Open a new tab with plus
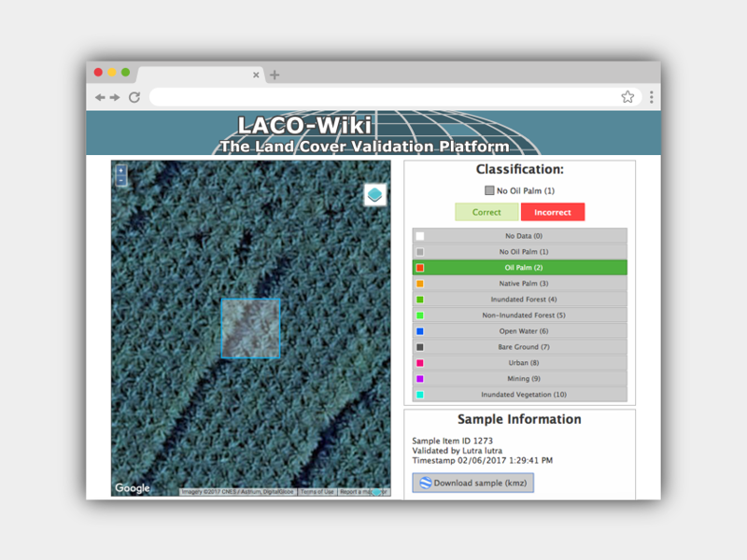Image resolution: width=747 pixels, height=560 pixels. point(275,75)
